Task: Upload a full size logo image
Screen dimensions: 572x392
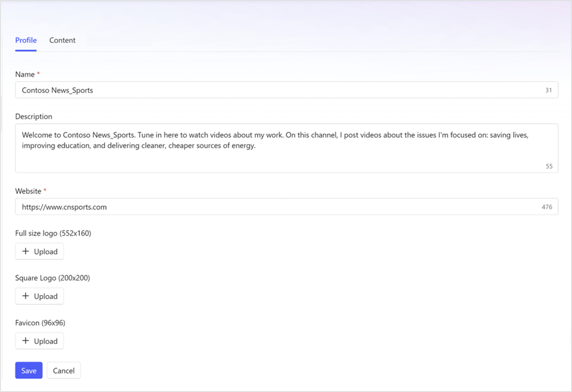Action: tap(39, 251)
